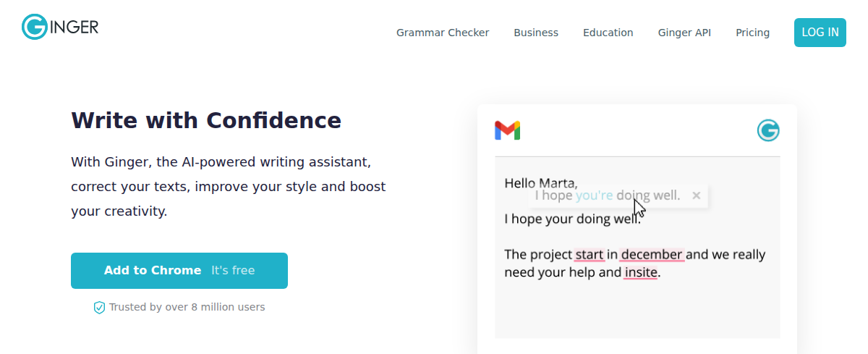This screenshot has height=354, width=868.
Task: Click the Ginger logo in the header
Action: click(x=60, y=28)
